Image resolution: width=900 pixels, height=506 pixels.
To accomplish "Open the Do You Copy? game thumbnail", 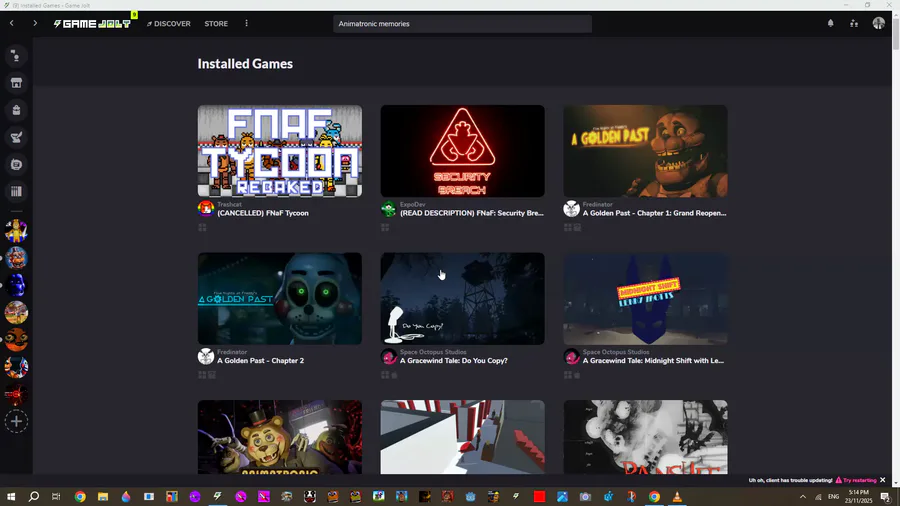I will pos(462,298).
